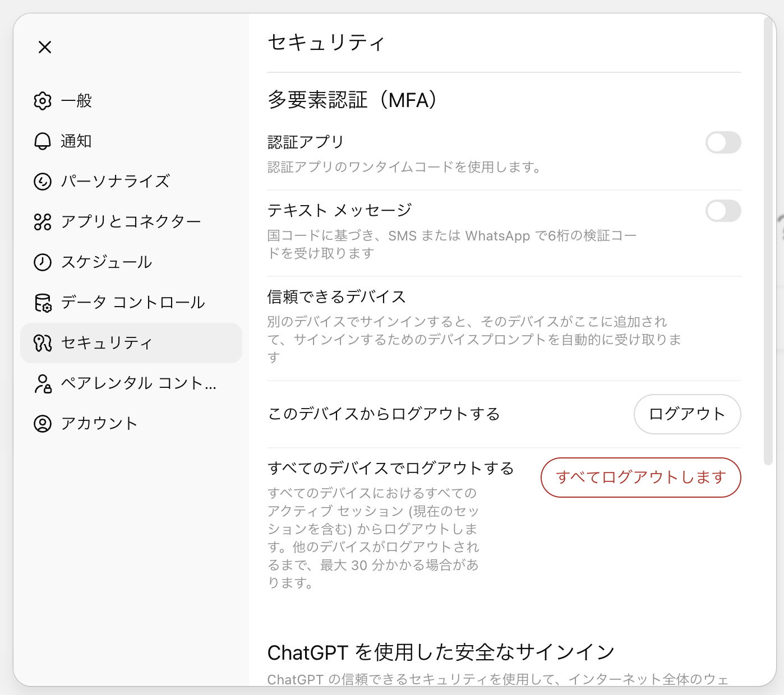Click the 信頼できるデバイス section heading
Viewport: 784px width, 695px height.
(x=336, y=296)
